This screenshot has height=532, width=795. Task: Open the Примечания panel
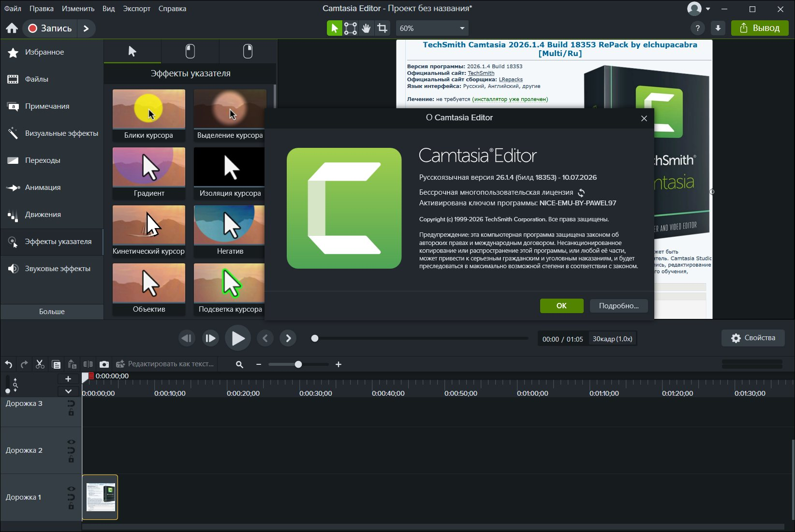tap(52, 106)
